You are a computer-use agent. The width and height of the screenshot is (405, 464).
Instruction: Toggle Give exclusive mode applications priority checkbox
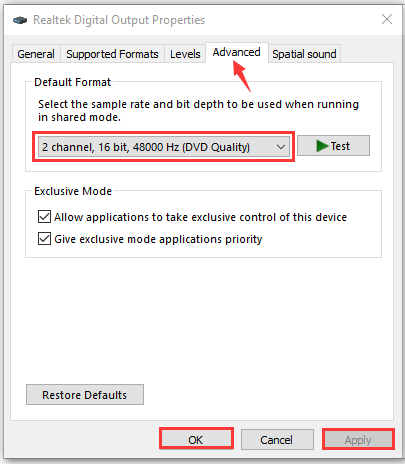point(44,239)
